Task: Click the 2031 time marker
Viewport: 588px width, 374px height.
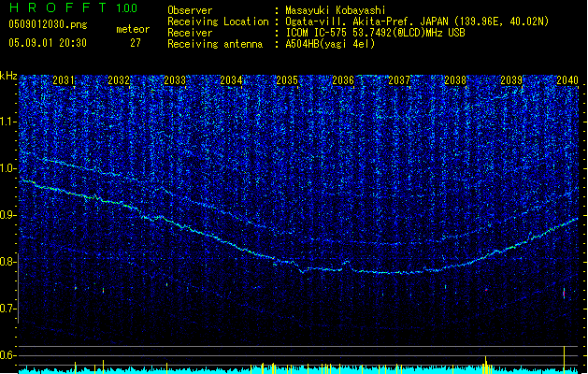Action: coord(64,81)
